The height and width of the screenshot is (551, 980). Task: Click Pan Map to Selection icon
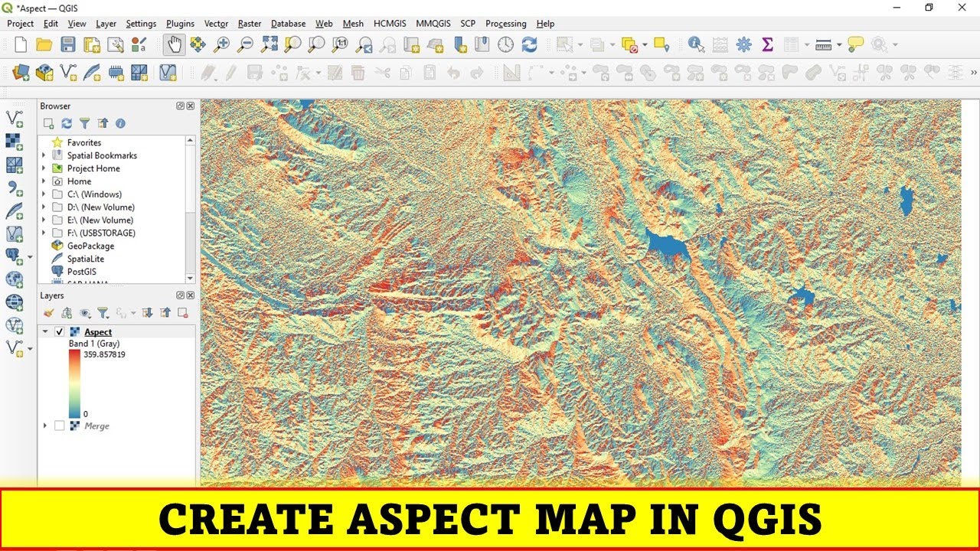[198, 45]
